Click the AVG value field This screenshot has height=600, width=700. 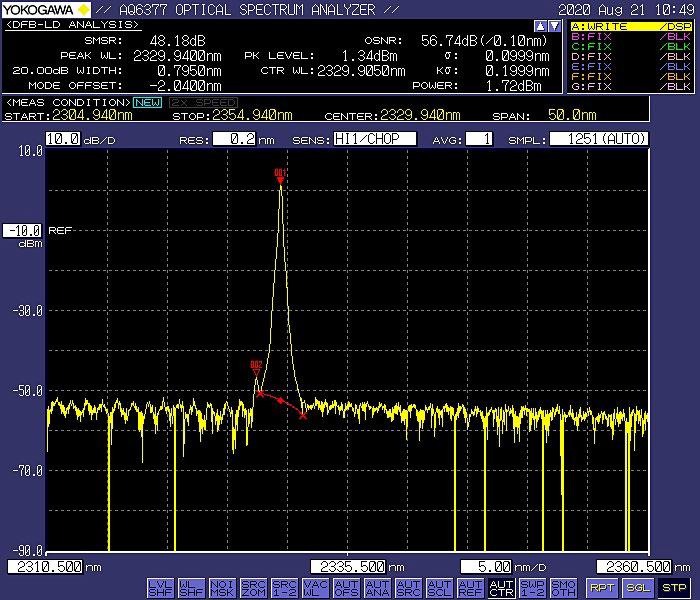[479, 139]
